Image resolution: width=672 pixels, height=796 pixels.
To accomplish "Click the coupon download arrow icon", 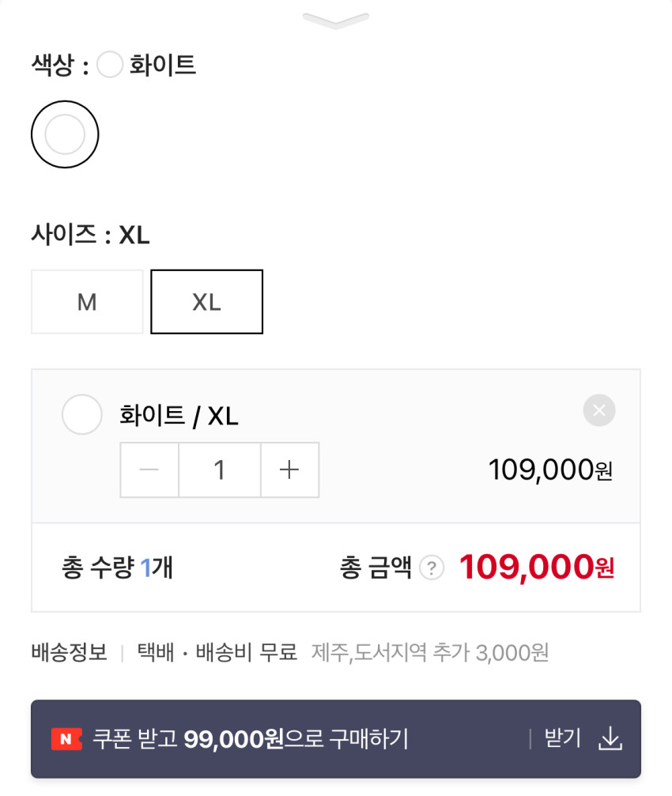I will pos(610,739).
